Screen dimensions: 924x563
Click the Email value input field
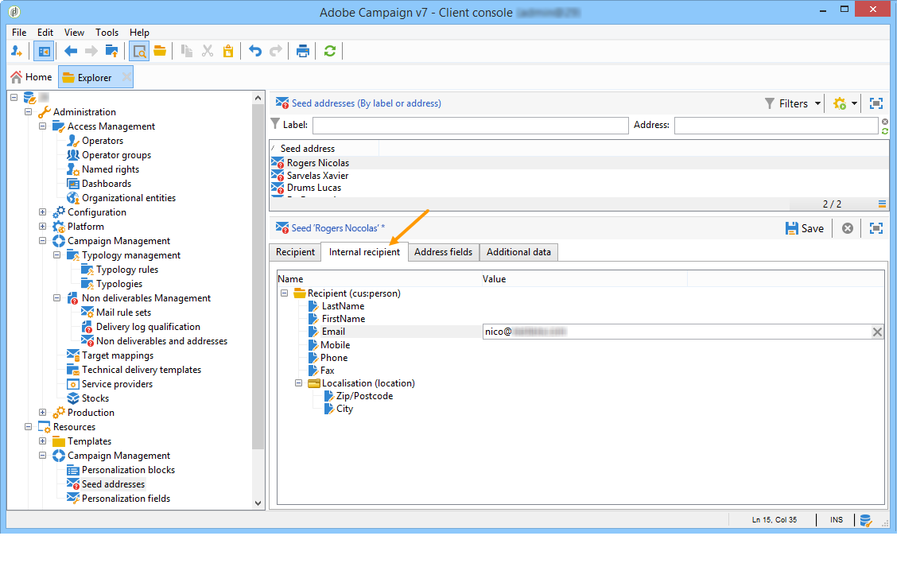tap(677, 332)
